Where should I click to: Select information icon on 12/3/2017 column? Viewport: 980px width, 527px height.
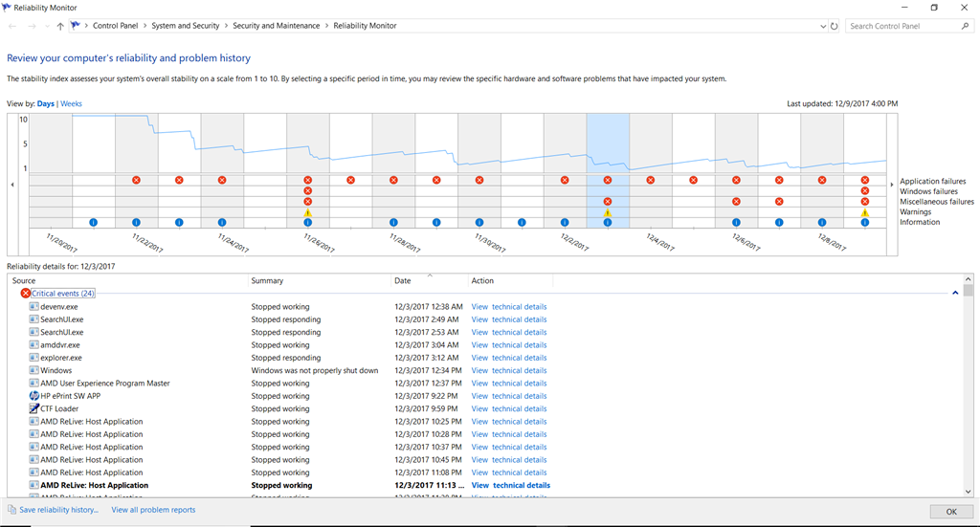pos(608,222)
